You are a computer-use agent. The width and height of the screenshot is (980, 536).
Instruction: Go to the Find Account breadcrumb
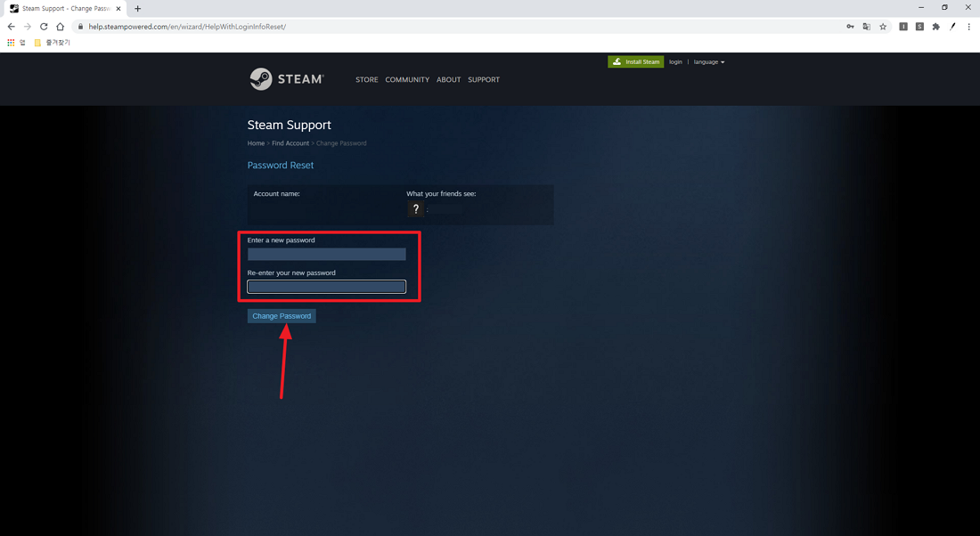point(290,143)
